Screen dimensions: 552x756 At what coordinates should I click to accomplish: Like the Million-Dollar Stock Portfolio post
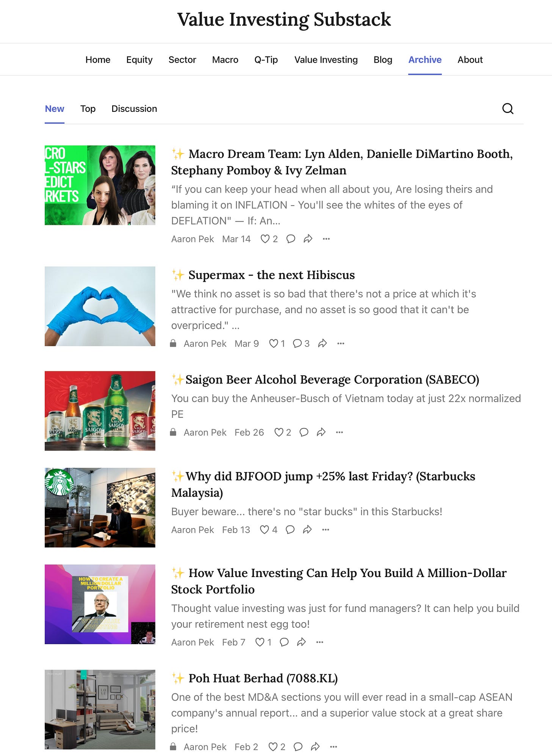263,642
